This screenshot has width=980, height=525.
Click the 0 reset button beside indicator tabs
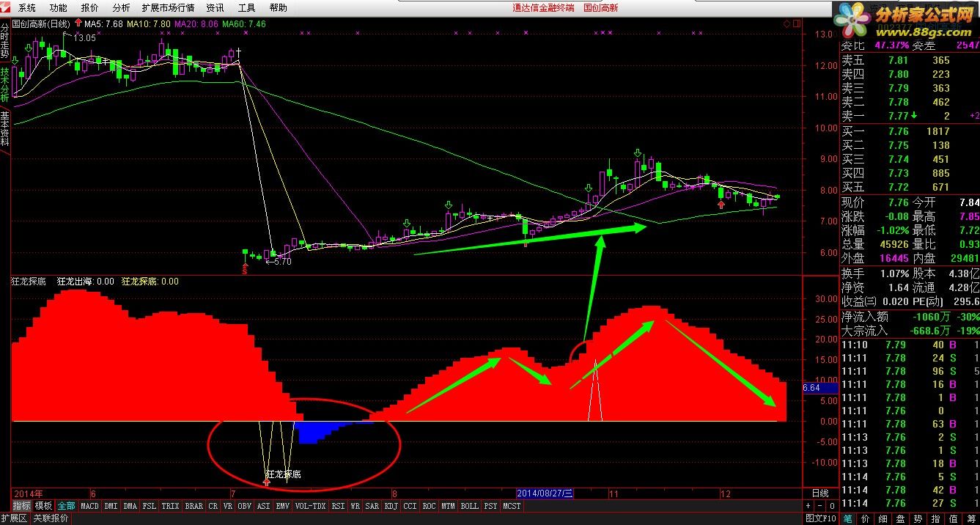pyautogui.click(x=832, y=506)
